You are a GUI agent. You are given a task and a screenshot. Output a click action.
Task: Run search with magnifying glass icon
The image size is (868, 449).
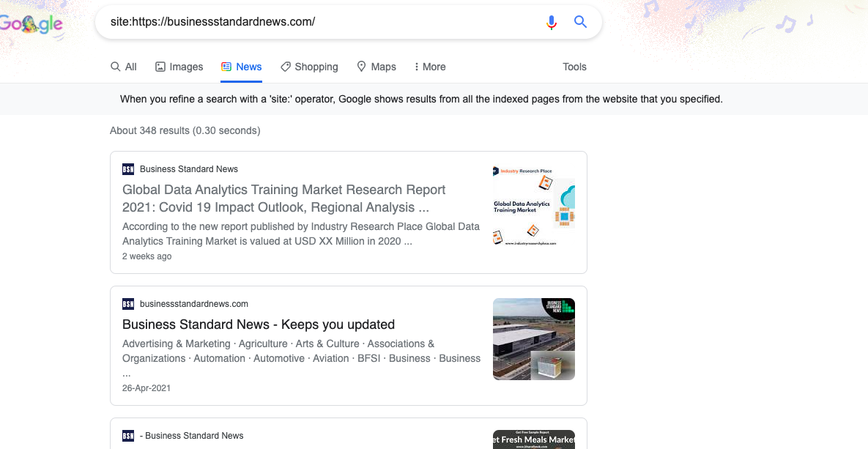pyautogui.click(x=580, y=22)
